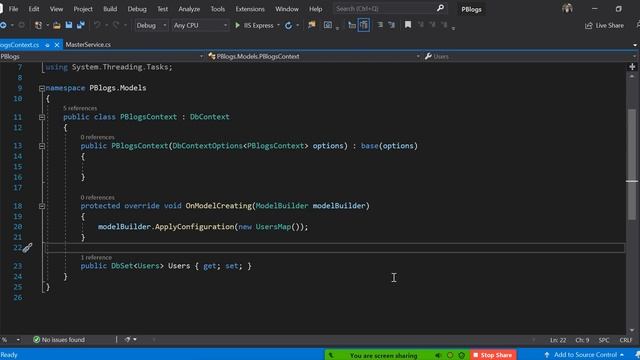
Task: Open the Build menu
Action: point(110,9)
